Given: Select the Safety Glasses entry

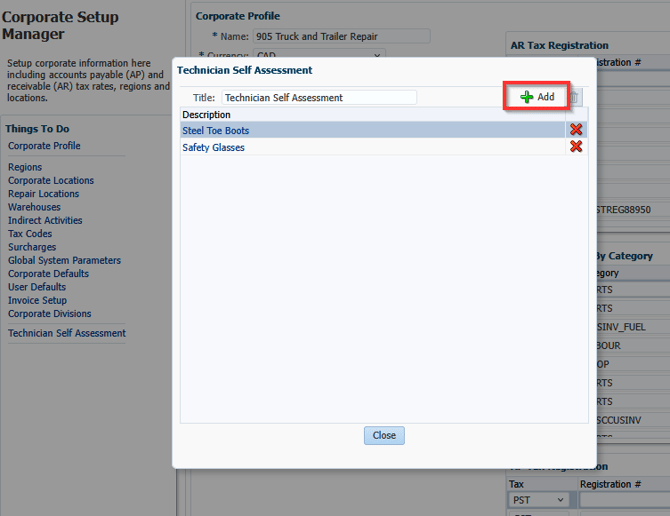Looking at the screenshot, I should point(213,148).
